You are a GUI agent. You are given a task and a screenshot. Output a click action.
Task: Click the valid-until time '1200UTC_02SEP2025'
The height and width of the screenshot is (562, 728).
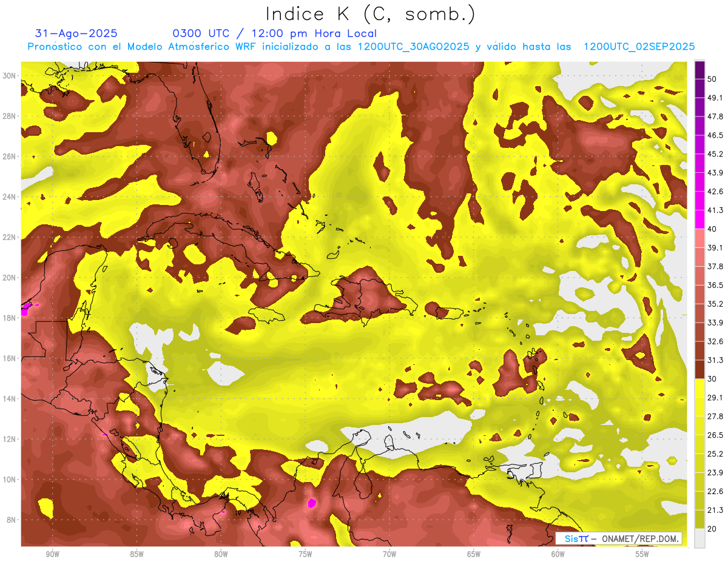point(639,47)
